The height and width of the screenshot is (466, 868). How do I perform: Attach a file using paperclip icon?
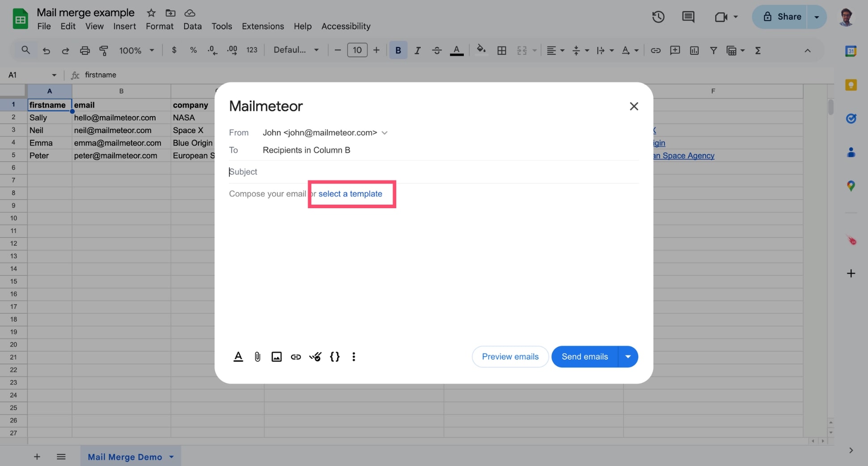coord(258,357)
